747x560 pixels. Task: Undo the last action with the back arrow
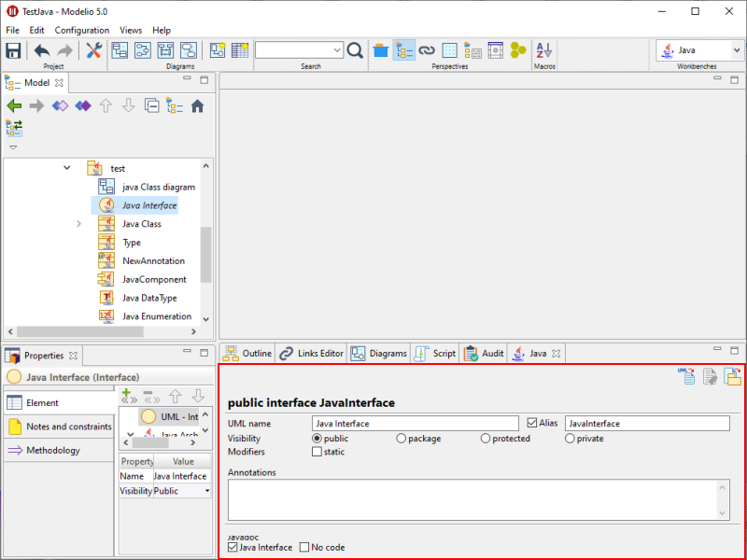click(42, 50)
